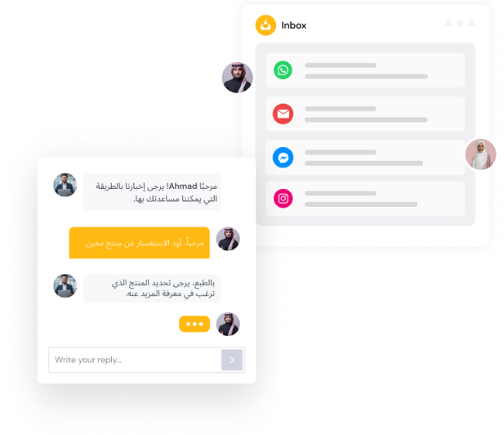Click the agent greeting message mentioning Ahmad
504x435 pixels.
[152, 192]
